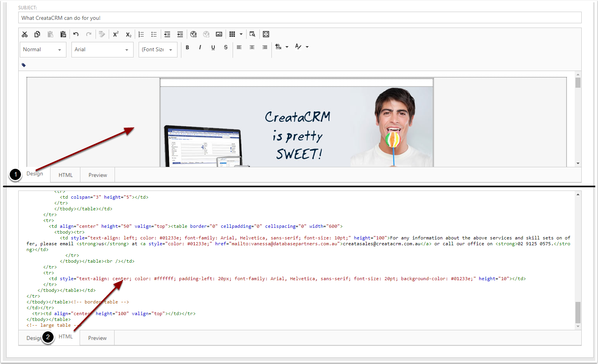Image resolution: width=598 pixels, height=364 pixels.
Task: Click the Paste clipboard icon
Action: 50,34
